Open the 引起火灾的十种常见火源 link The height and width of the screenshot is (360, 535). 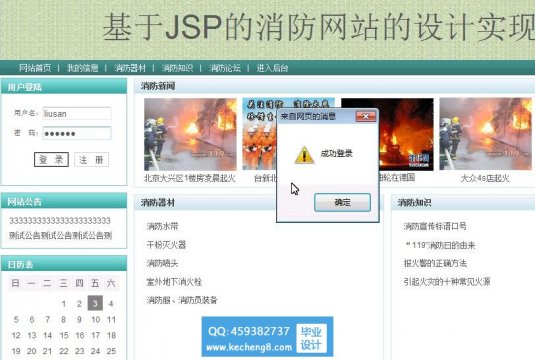pyautogui.click(x=447, y=282)
